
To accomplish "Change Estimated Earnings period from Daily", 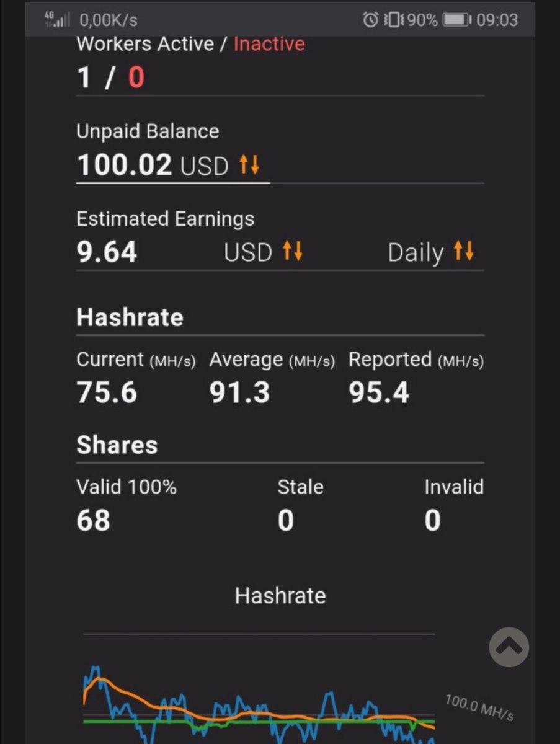I will [416, 252].
